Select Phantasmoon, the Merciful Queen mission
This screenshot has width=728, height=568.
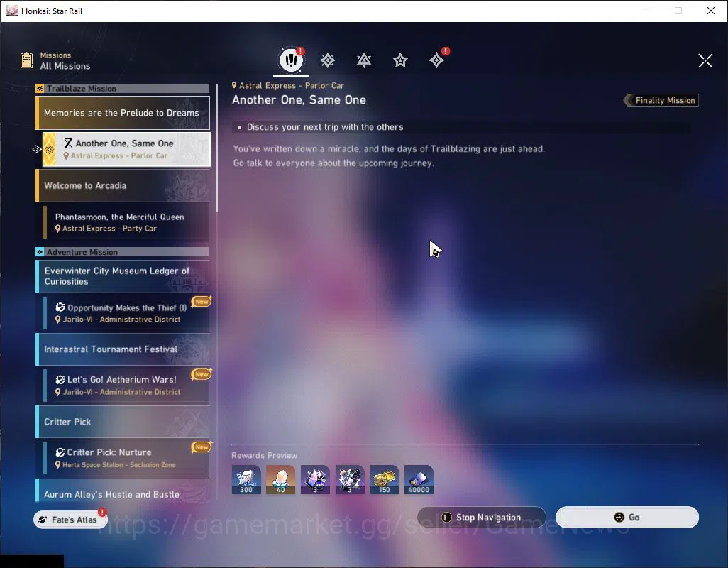pyautogui.click(x=126, y=222)
